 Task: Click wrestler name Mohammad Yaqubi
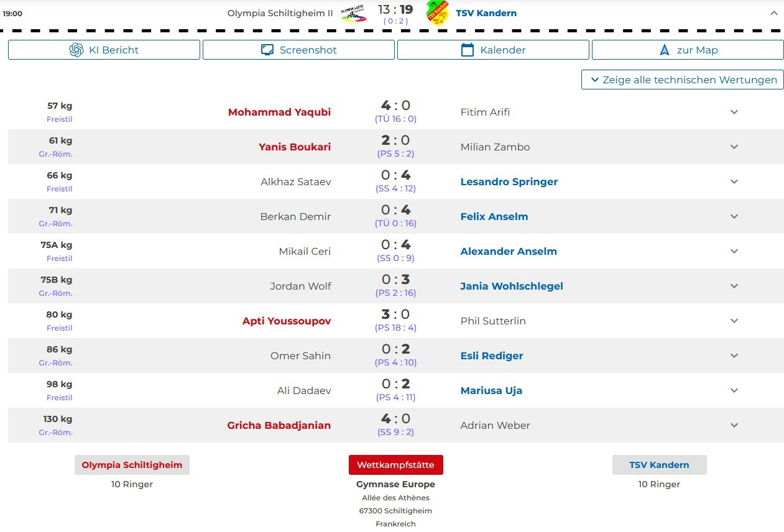[x=279, y=112]
